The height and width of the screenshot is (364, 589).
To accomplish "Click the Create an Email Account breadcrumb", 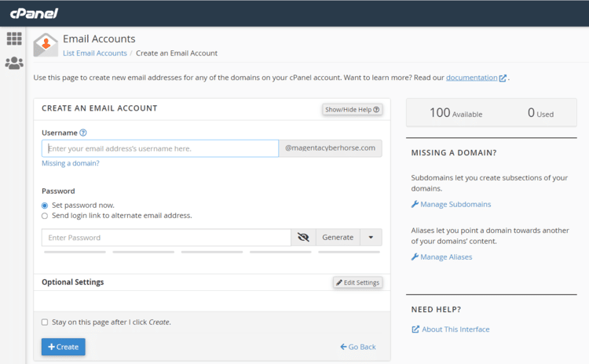I will 177,53.
